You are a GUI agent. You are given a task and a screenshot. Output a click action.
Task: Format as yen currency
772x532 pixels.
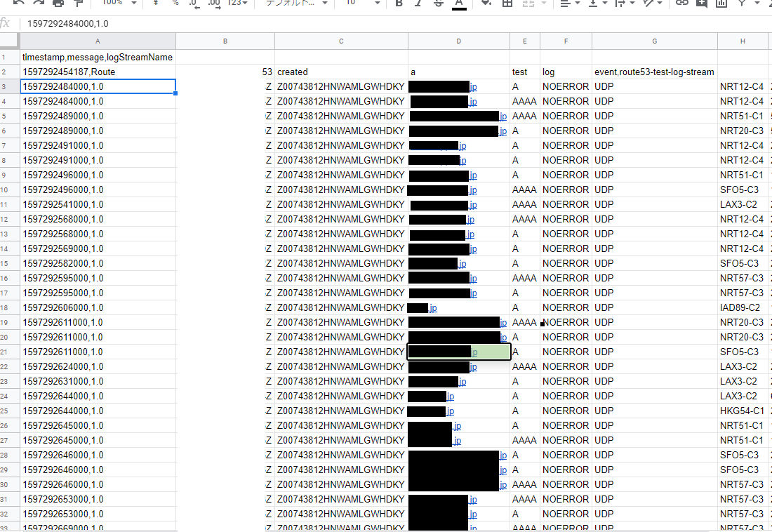point(156,3)
